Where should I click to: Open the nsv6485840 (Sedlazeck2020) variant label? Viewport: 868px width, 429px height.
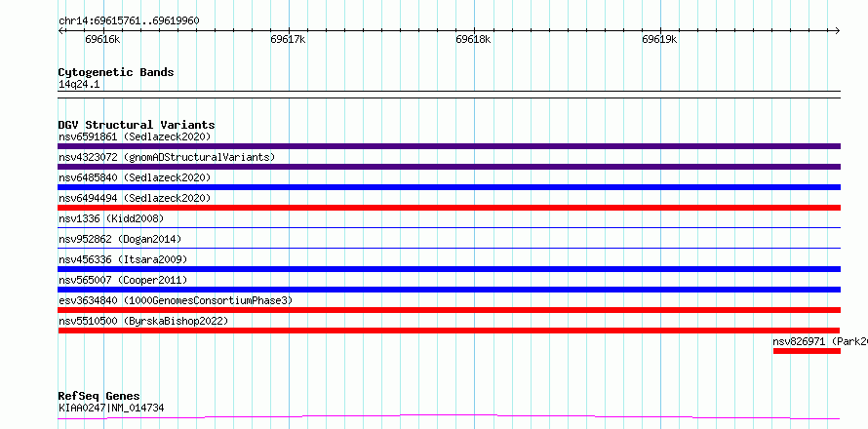tap(135, 177)
